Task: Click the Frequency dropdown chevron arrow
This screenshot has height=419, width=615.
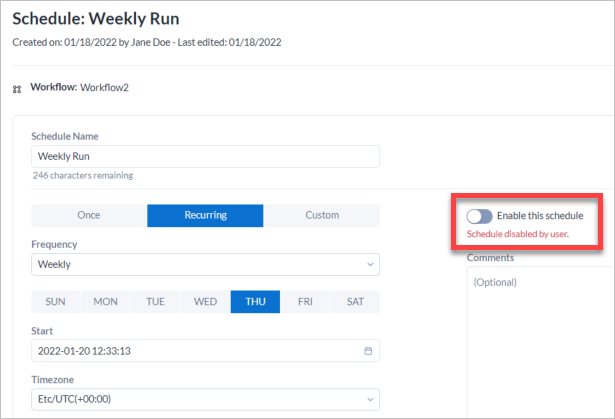Action: coord(369,265)
